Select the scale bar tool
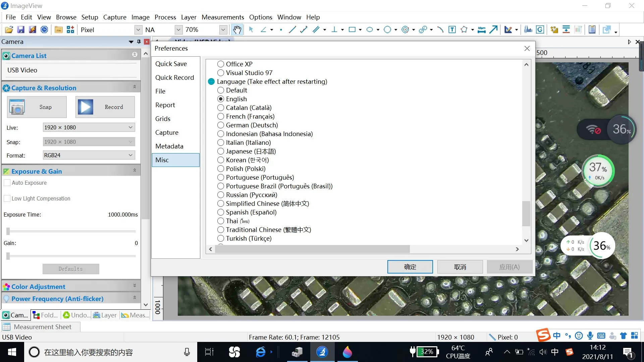The height and width of the screenshot is (362, 644). (481, 30)
